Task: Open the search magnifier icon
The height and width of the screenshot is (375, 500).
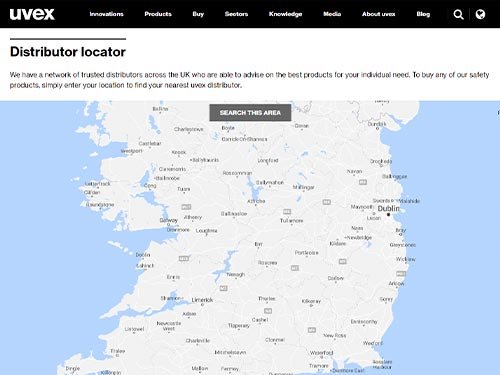Action: [458, 14]
